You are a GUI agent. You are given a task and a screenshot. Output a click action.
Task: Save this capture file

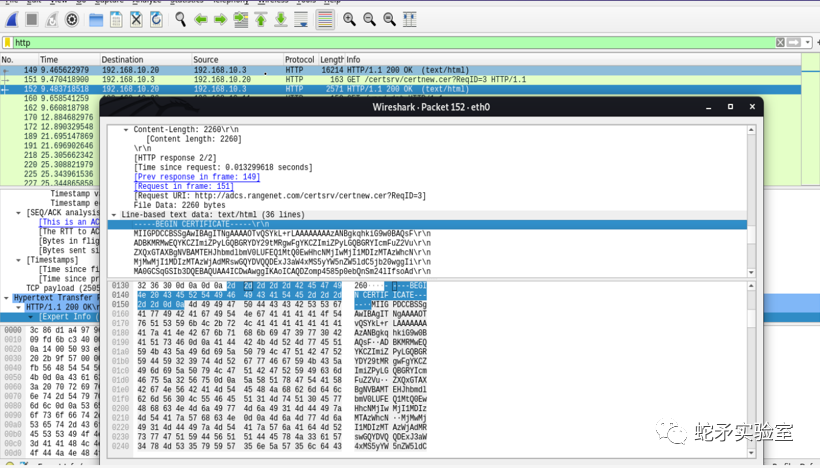click(116, 20)
